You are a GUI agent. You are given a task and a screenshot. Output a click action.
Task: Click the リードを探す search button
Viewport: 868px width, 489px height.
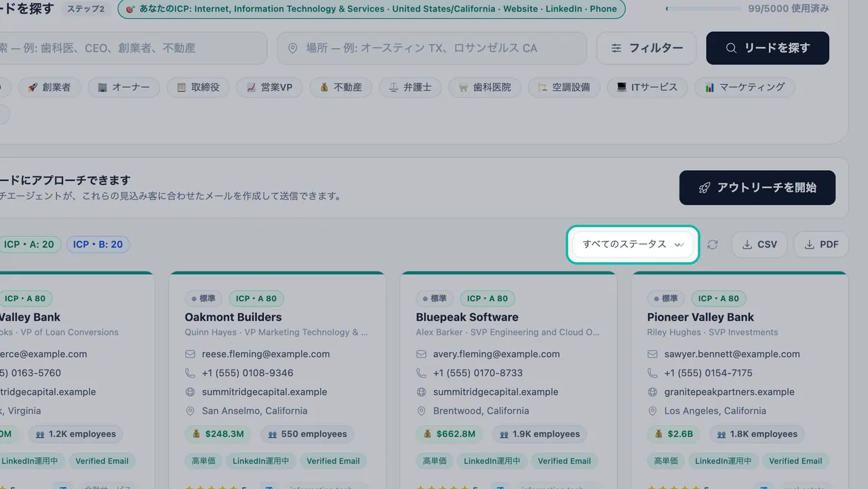[x=768, y=48]
